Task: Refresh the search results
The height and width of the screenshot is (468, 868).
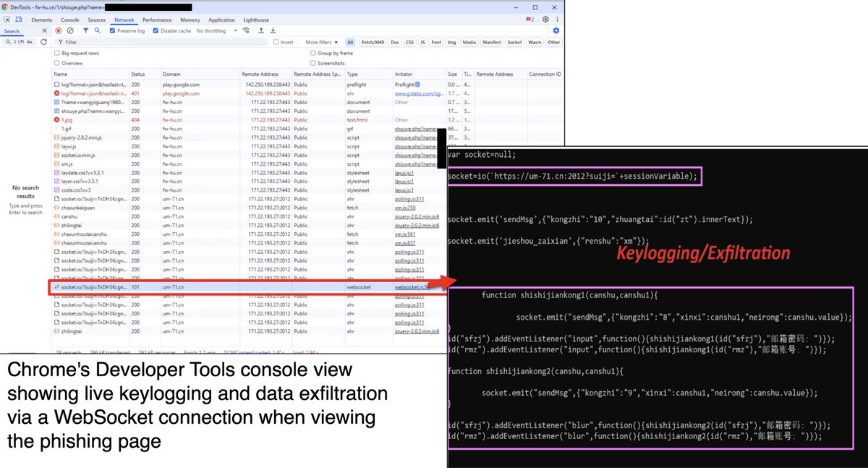Action: tap(44, 42)
